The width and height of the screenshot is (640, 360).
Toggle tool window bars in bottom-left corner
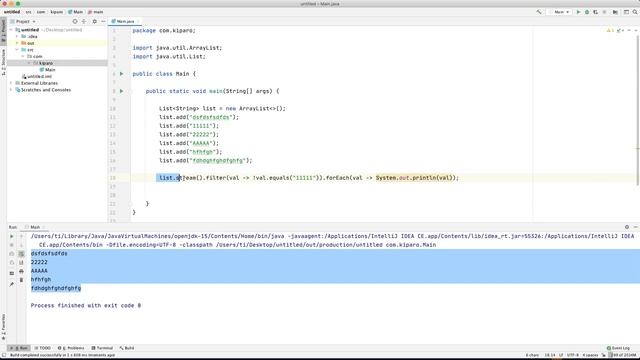tap(3, 356)
